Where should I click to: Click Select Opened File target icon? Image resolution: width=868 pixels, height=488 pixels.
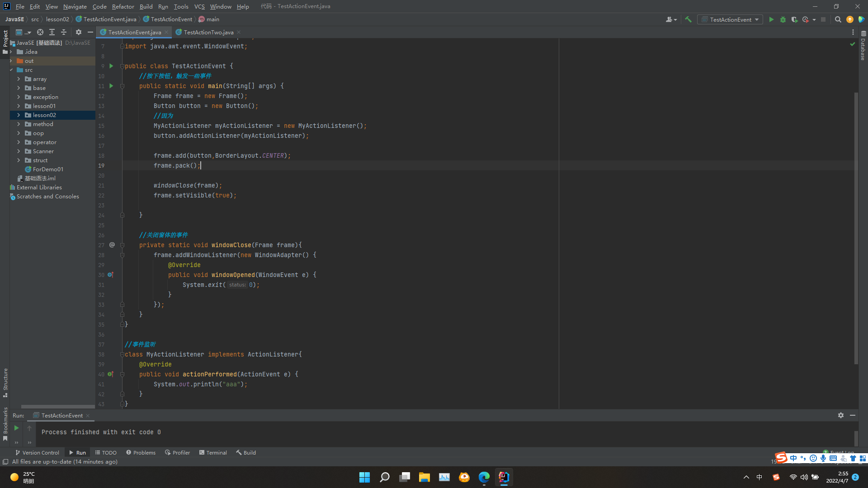pyautogui.click(x=40, y=32)
